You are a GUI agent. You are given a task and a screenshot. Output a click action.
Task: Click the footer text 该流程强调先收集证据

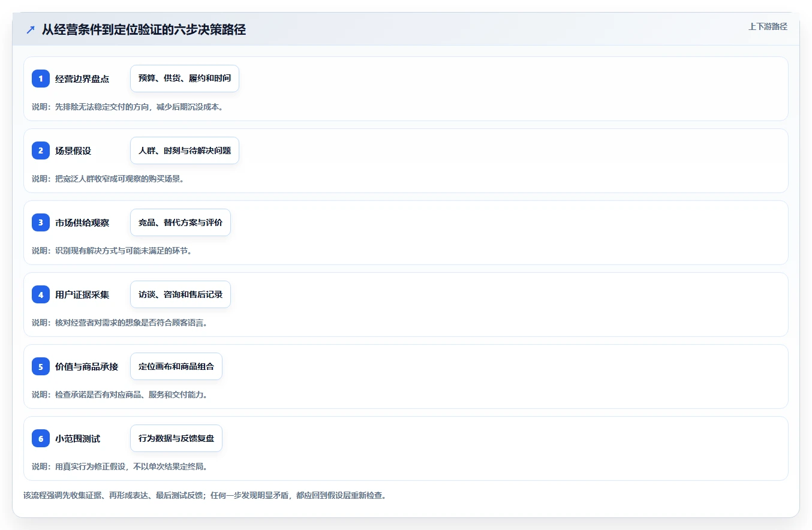[x=62, y=495]
